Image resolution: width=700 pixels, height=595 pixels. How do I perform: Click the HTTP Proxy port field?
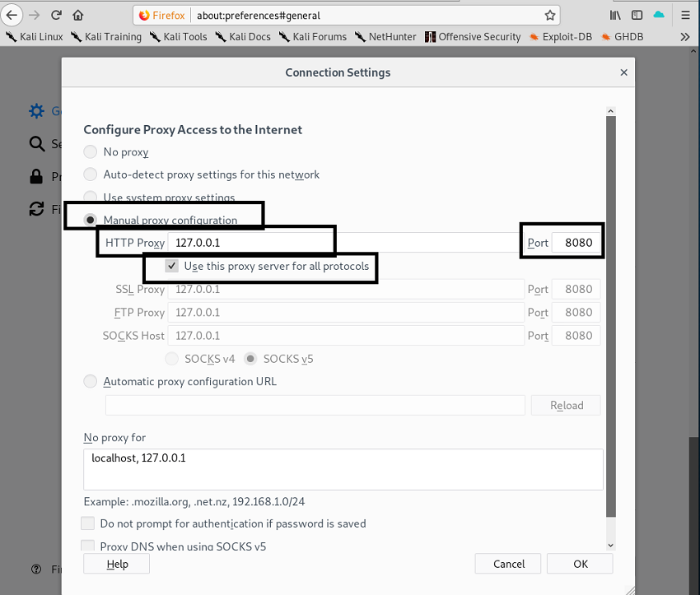pyautogui.click(x=576, y=243)
